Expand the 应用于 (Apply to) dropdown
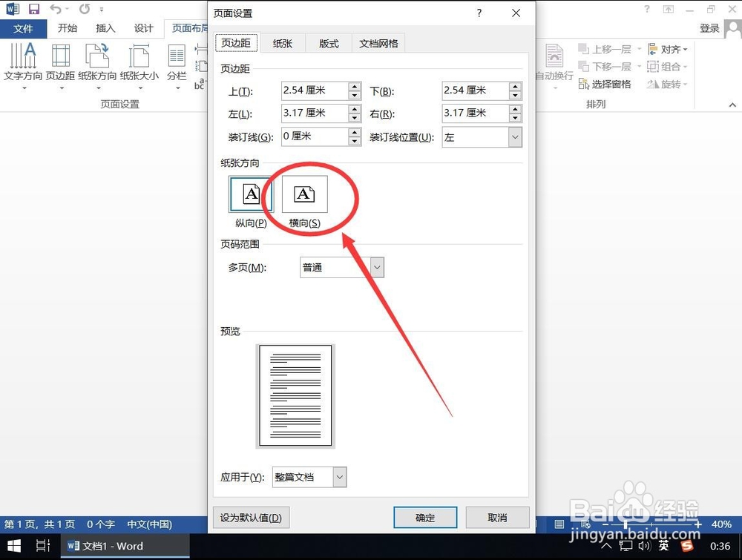Image resolution: width=742 pixels, height=560 pixels. click(x=339, y=477)
